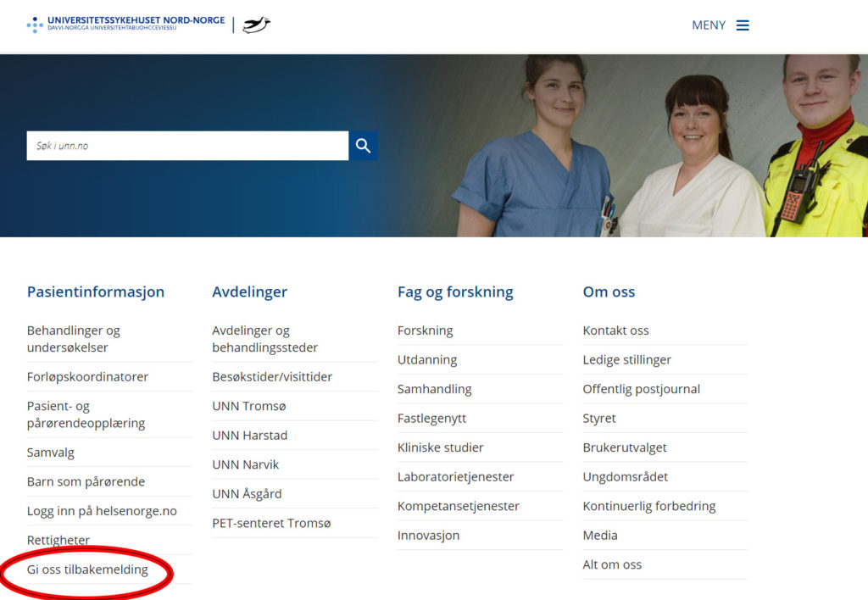Open the Rettigheter link
868x600 pixels.
click(58, 540)
